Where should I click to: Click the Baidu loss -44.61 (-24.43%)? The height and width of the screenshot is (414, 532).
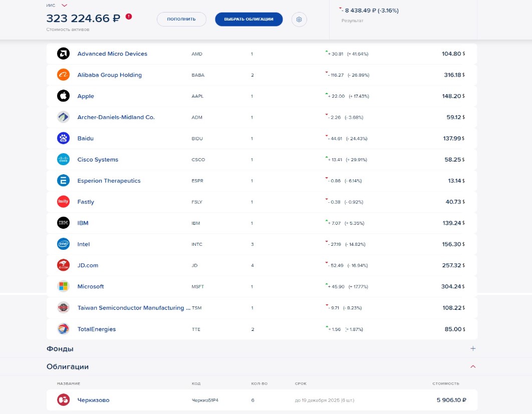(x=348, y=138)
